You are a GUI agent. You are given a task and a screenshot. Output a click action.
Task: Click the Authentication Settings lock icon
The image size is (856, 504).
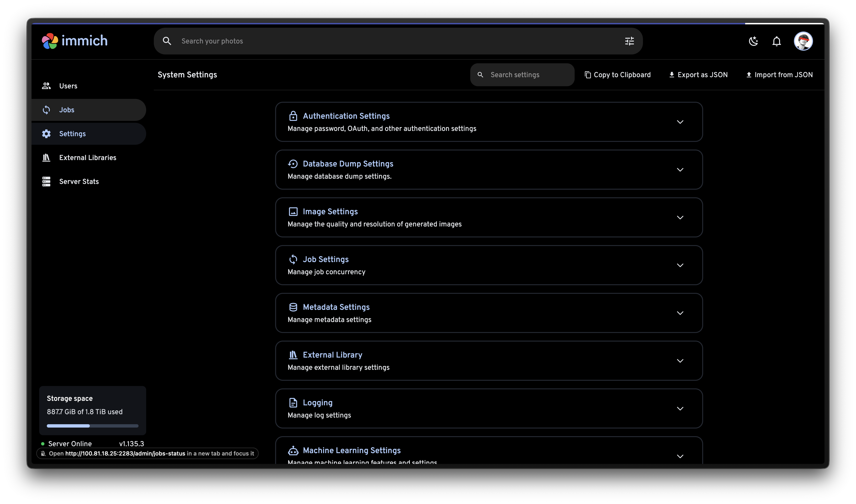(293, 116)
